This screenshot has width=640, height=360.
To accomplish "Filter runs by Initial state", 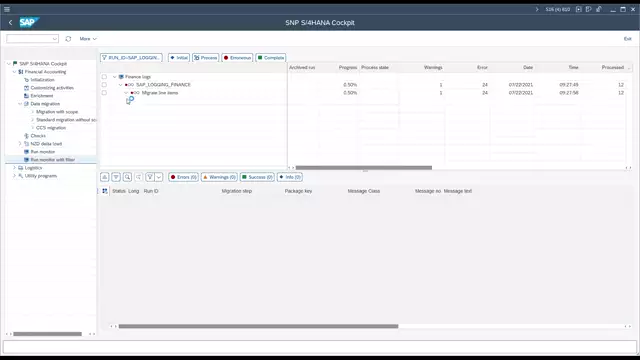I will pyautogui.click(x=179, y=58).
